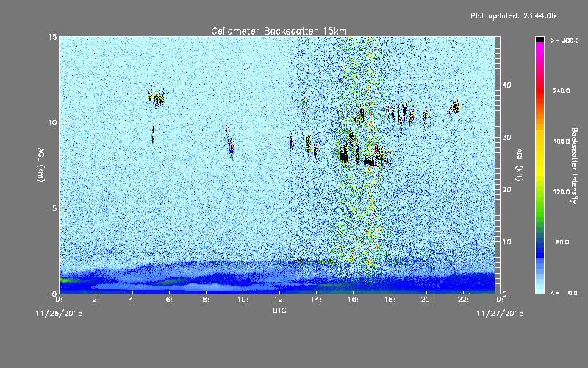Click the 'Plot updated: 23:44:06' timestamp
The height and width of the screenshot is (368, 588).
coord(513,15)
